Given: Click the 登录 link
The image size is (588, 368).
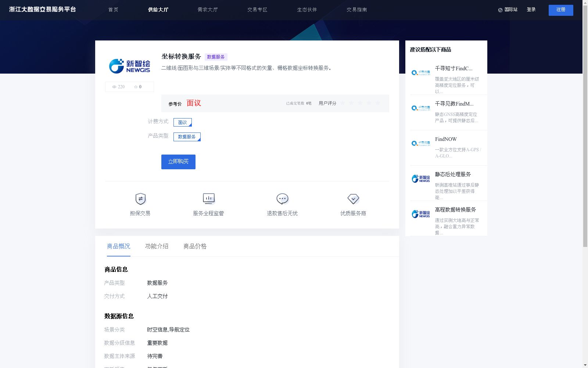Looking at the screenshot, I should click(x=531, y=10).
